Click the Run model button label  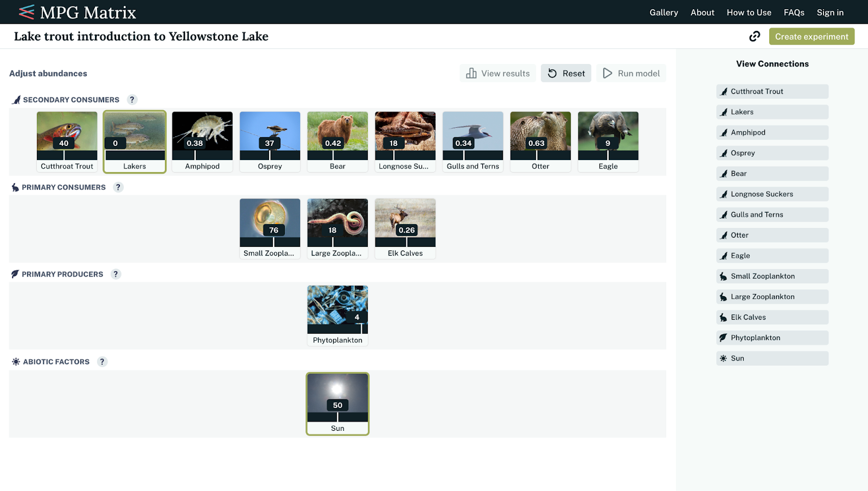(x=639, y=73)
